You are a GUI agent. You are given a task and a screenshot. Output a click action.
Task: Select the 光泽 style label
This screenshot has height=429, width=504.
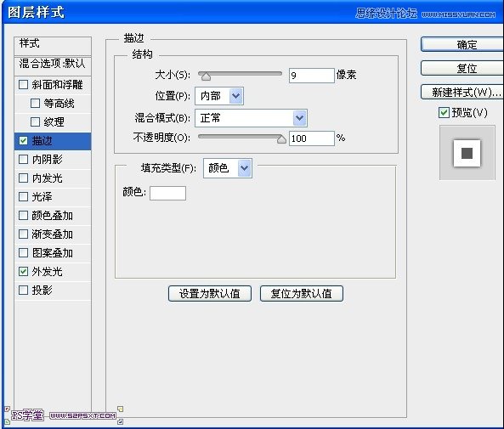click(42, 197)
